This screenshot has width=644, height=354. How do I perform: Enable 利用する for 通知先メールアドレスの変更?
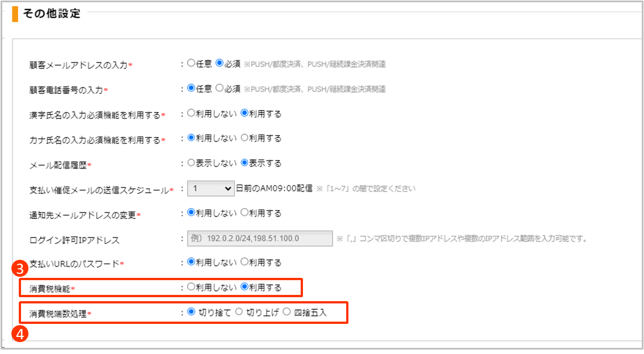(x=244, y=213)
